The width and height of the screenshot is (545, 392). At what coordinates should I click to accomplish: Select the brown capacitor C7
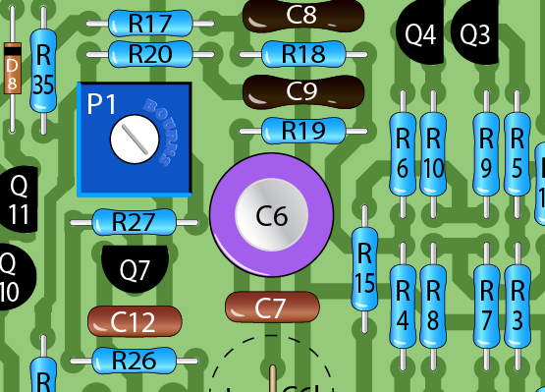[x=272, y=308]
